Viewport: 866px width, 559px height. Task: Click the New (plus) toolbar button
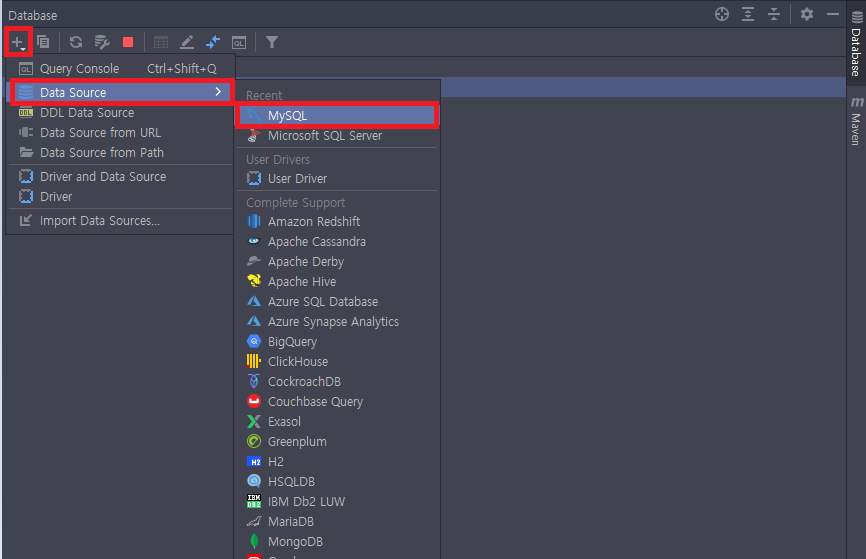18,42
